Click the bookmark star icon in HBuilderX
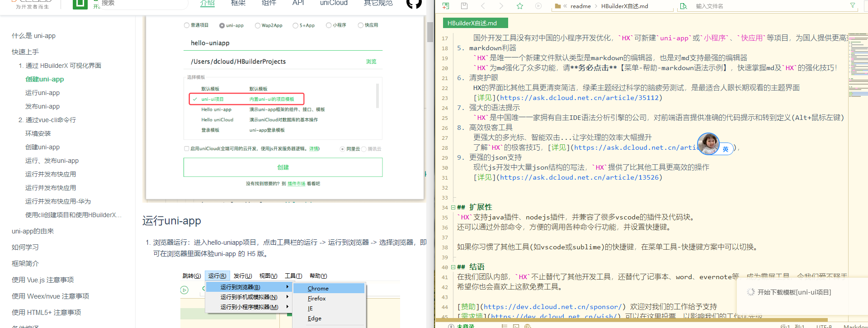This screenshot has width=868, height=328. pyautogui.click(x=520, y=6)
